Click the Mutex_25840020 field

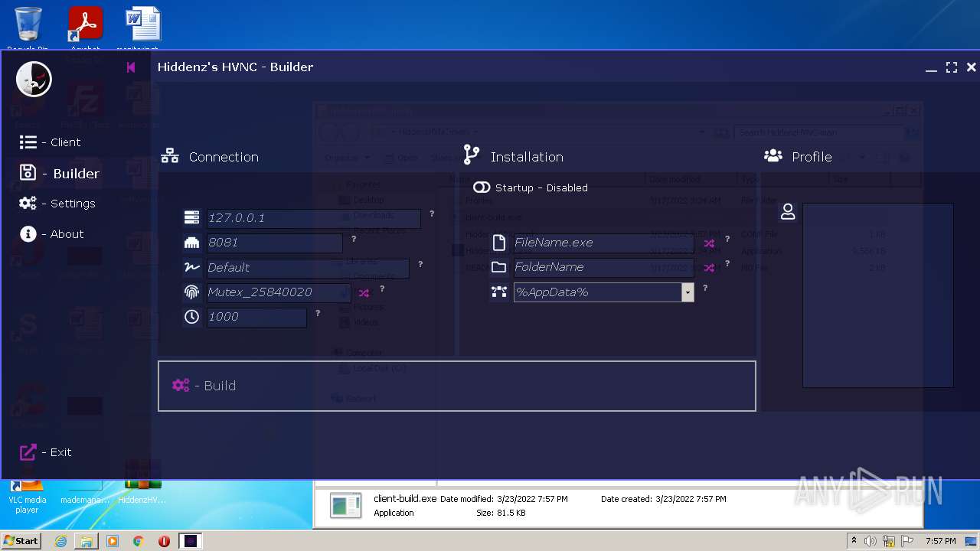coord(279,292)
